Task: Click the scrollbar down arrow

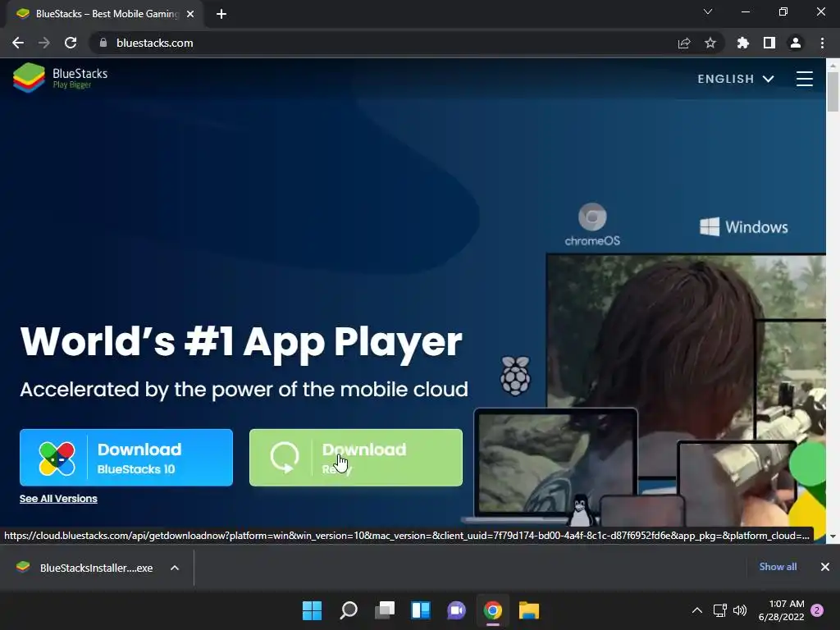Action: (x=833, y=536)
